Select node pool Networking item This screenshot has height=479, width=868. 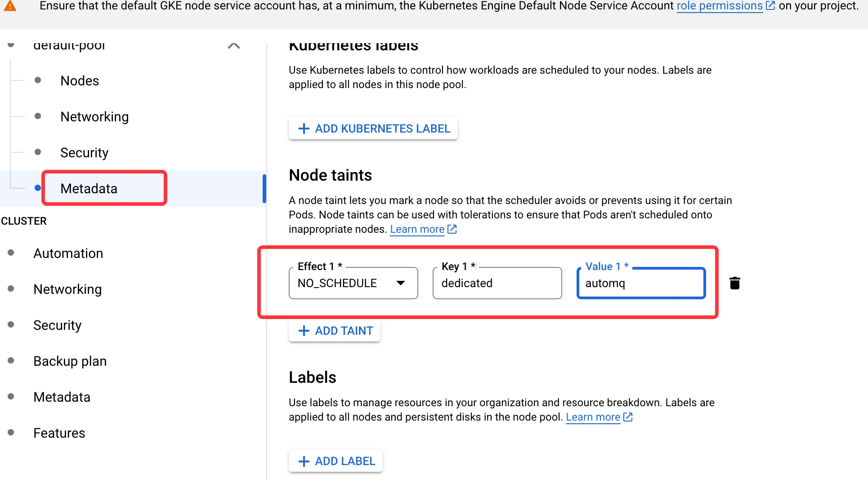(94, 117)
